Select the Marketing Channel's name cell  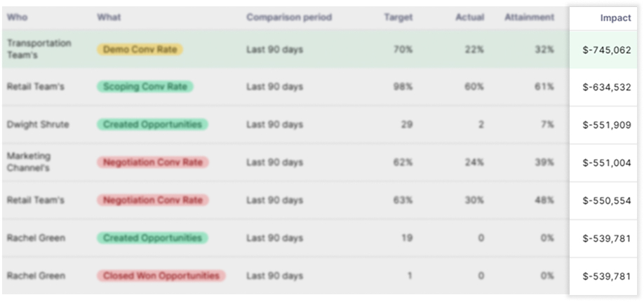29,162
